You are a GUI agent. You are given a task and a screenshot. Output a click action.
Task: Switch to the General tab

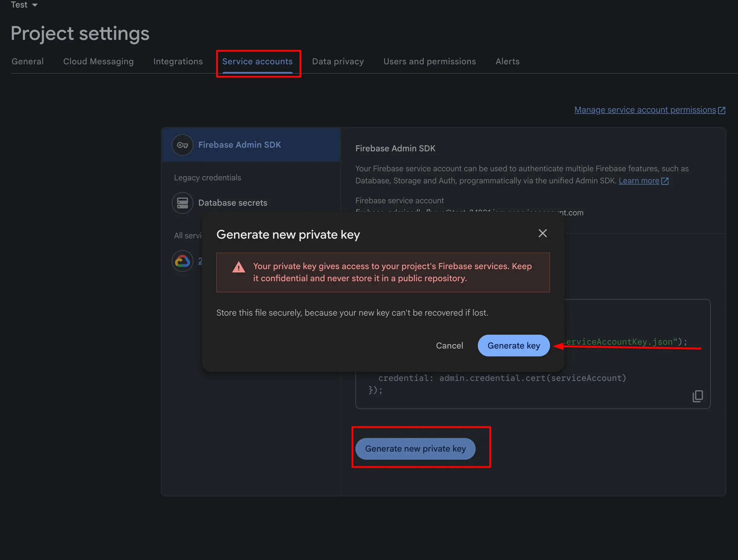(28, 61)
